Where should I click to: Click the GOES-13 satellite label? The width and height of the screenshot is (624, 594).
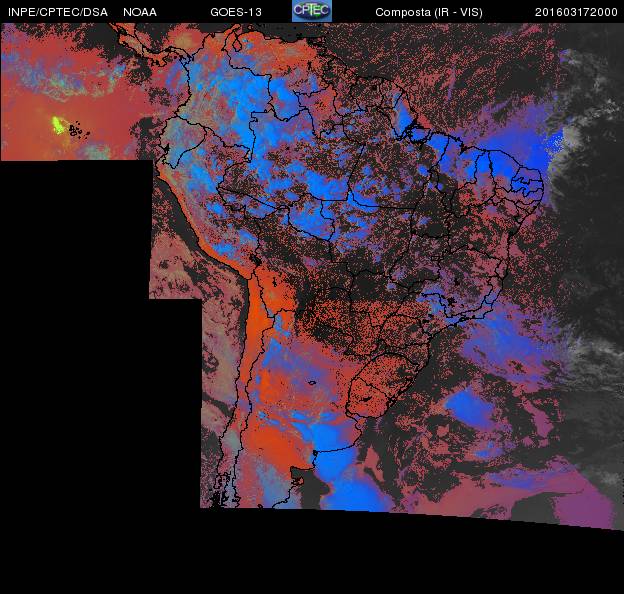click(x=236, y=12)
